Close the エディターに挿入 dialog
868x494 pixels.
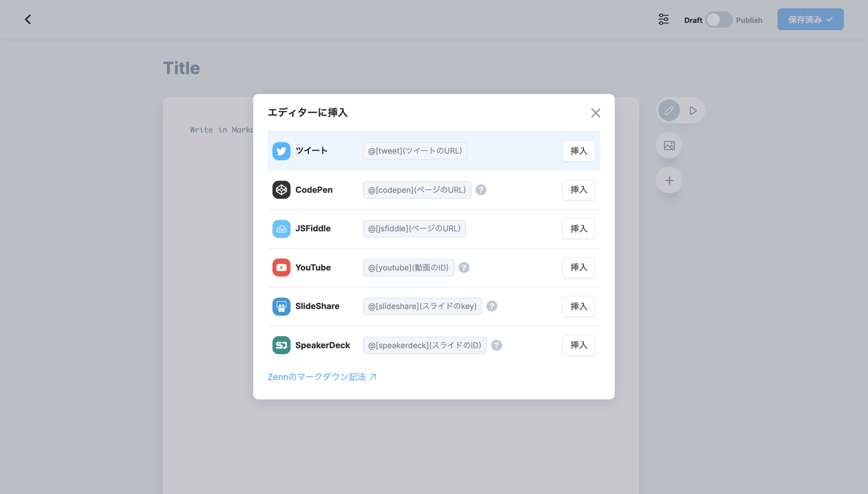596,113
